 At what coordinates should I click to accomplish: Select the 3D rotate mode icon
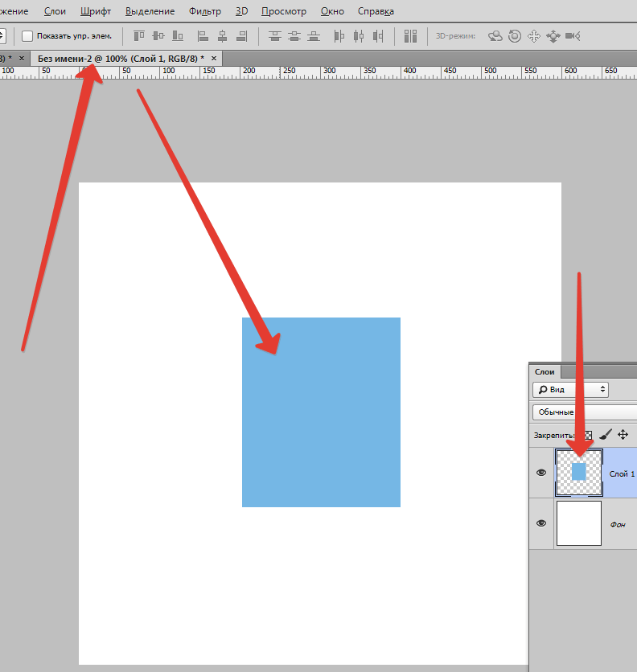pyautogui.click(x=495, y=36)
